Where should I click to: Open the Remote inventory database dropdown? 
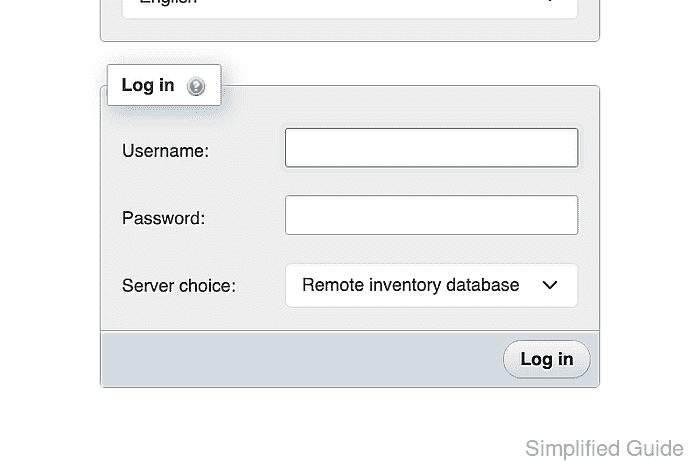[431, 285]
